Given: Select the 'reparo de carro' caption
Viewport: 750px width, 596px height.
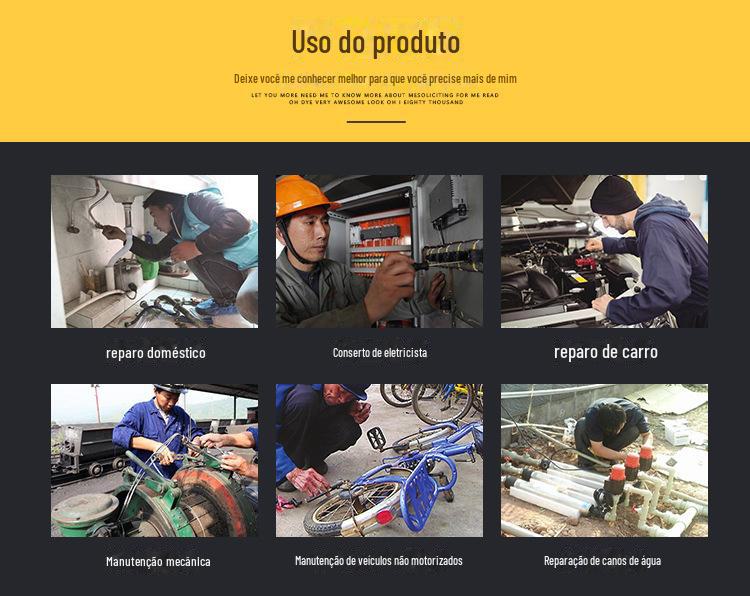Looking at the screenshot, I should click(606, 352).
